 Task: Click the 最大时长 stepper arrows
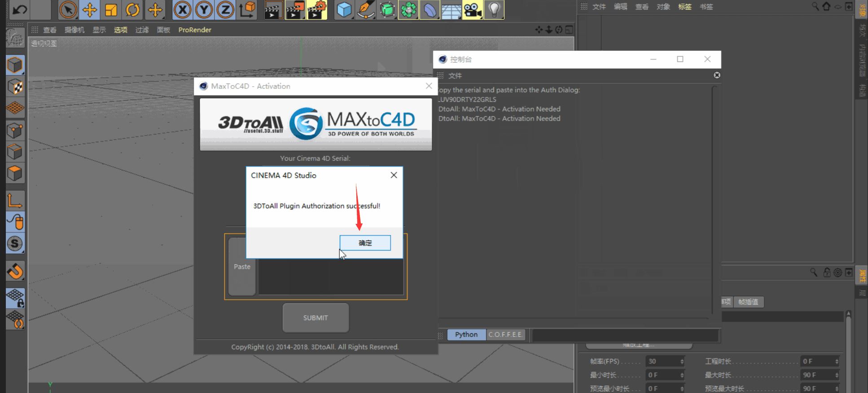(x=837, y=375)
